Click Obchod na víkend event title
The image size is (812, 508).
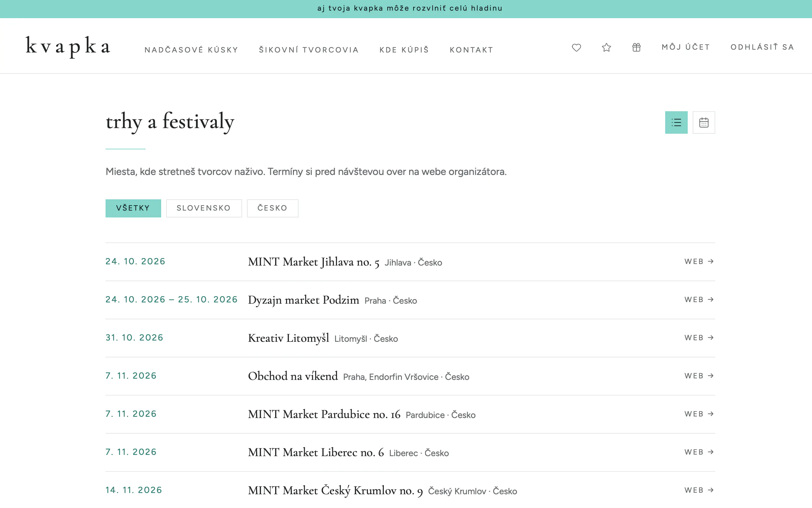[293, 376]
